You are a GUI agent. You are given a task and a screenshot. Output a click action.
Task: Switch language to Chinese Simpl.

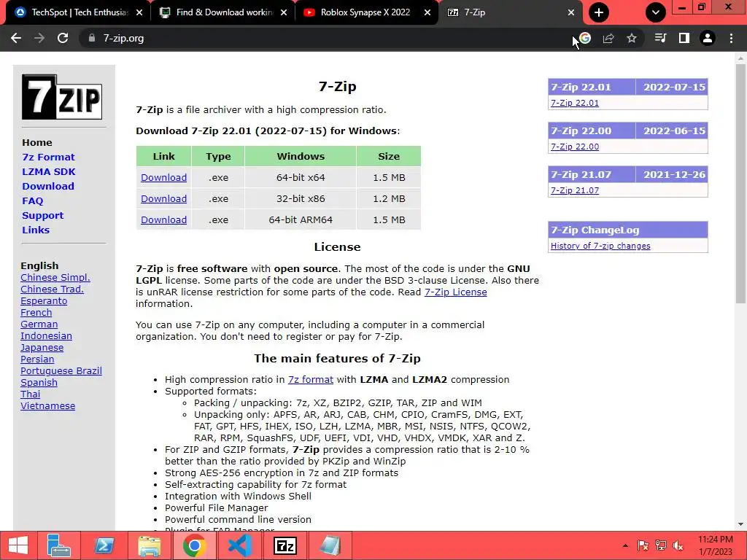[x=55, y=278]
